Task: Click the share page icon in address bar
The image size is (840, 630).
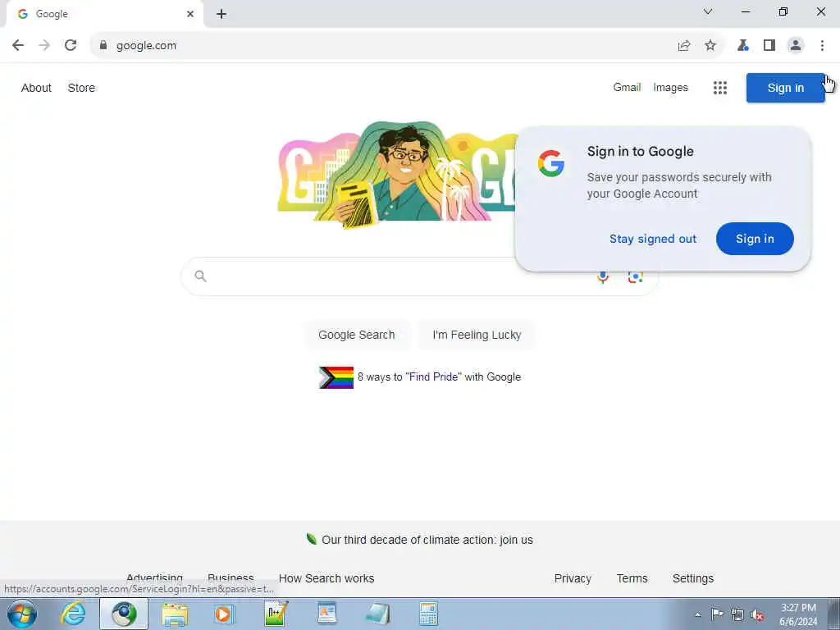Action: pos(683,46)
